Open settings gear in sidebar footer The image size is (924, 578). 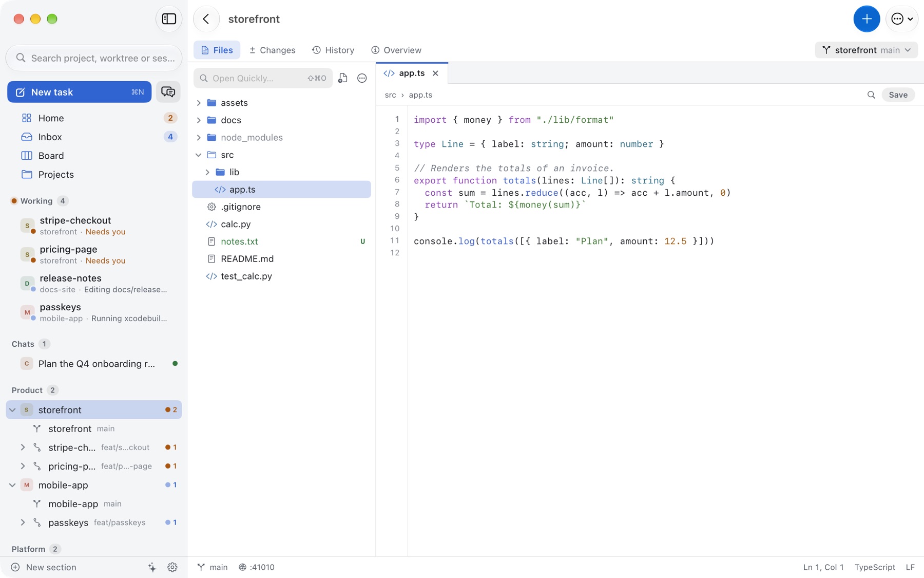(x=172, y=567)
